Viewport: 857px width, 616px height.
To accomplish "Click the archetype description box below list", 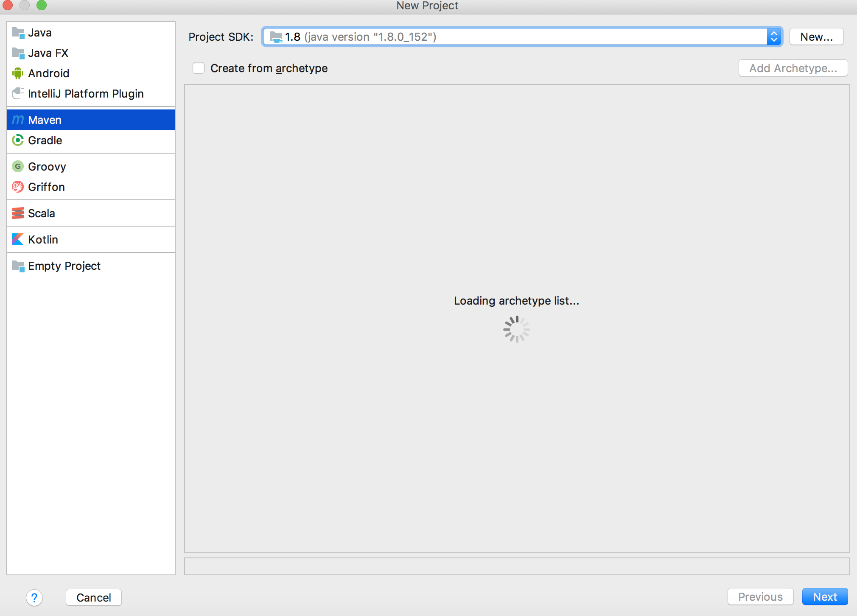I will [517, 566].
